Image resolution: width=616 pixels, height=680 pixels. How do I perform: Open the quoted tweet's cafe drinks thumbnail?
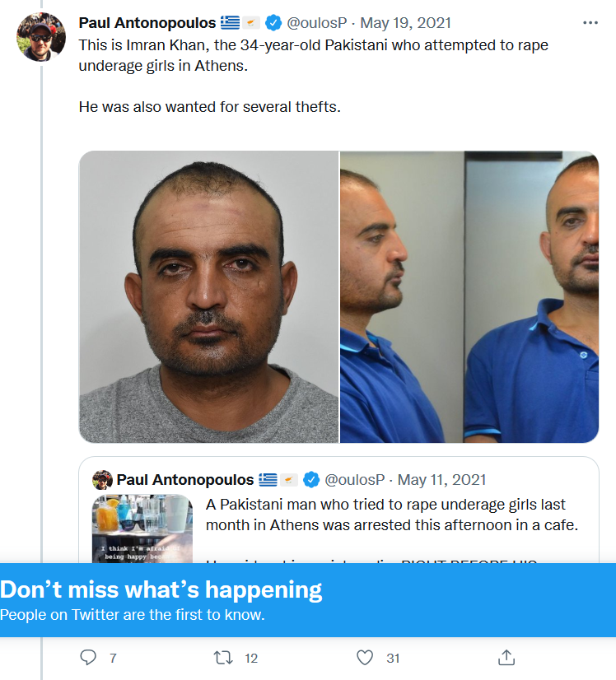click(x=142, y=529)
